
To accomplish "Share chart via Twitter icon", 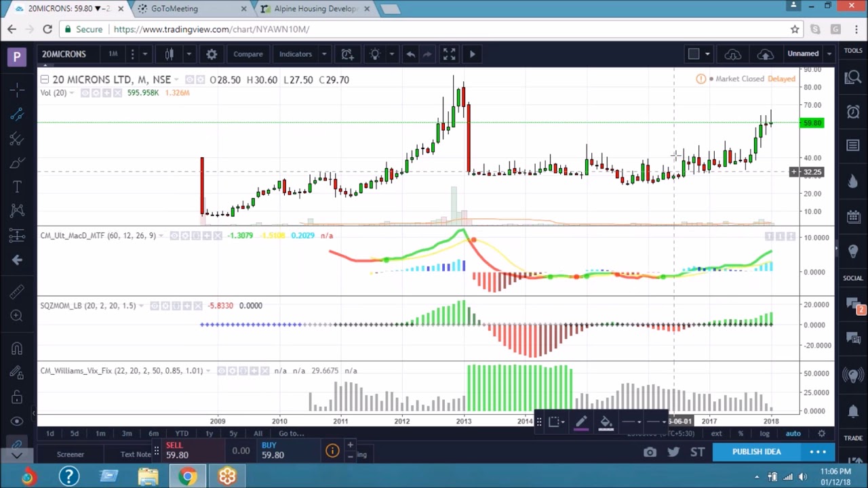I will (673, 452).
